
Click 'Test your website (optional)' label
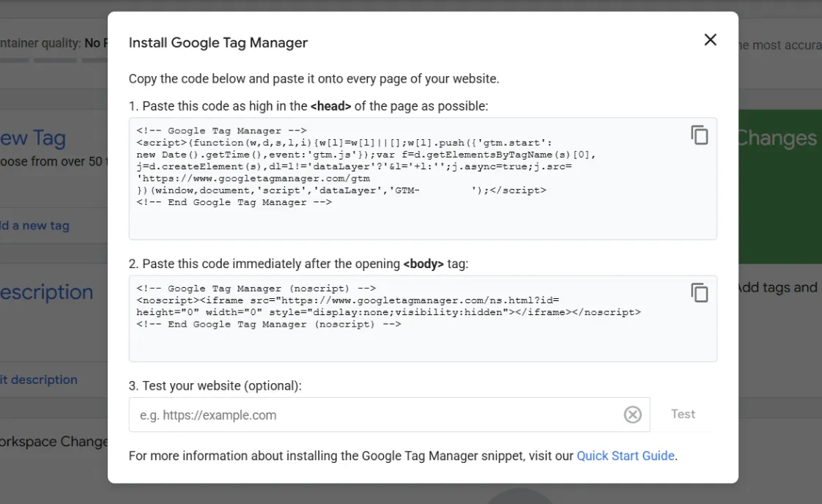pyautogui.click(x=215, y=386)
